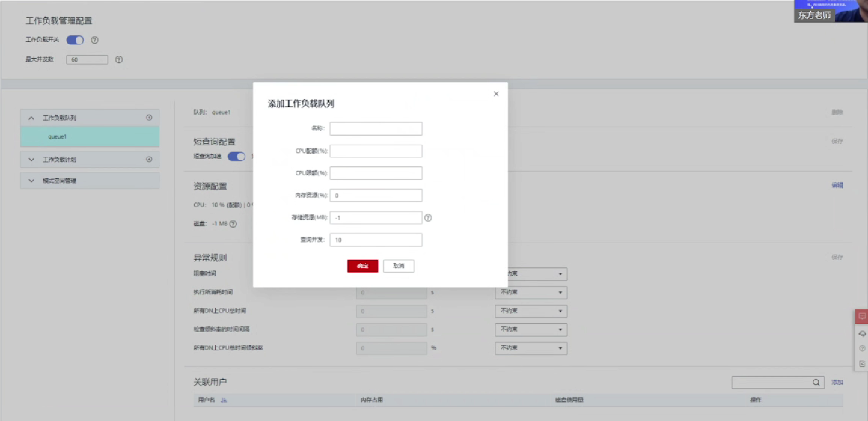Click the 内存资源(%) field showing 0
Image resolution: width=868 pixels, height=421 pixels.
pos(376,195)
